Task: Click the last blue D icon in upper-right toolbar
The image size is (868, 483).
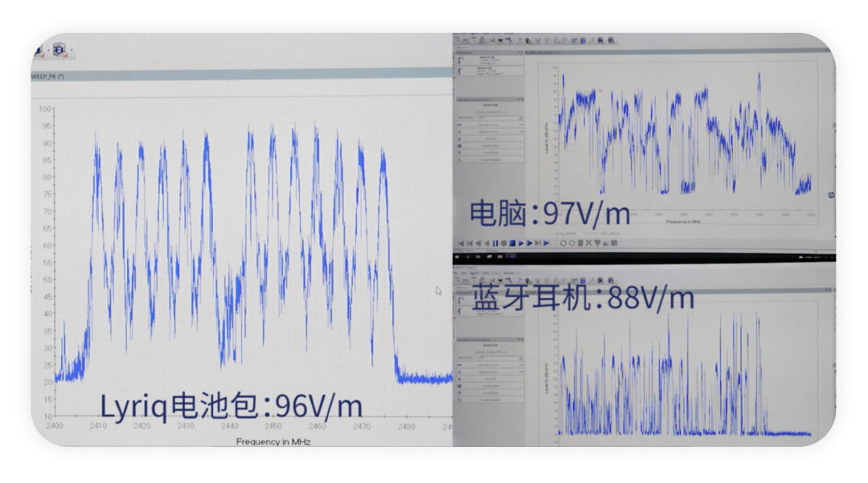Action: click(x=611, y=40)
